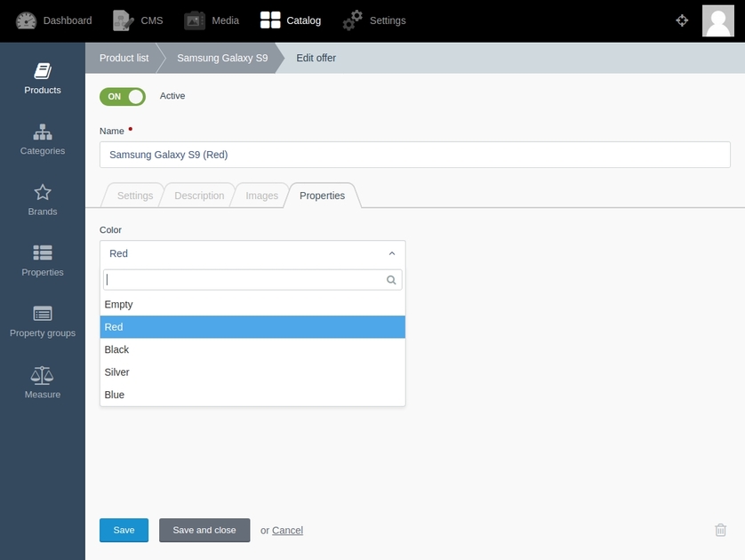
Task: Focus the color search input field
Action: [252, 280]
